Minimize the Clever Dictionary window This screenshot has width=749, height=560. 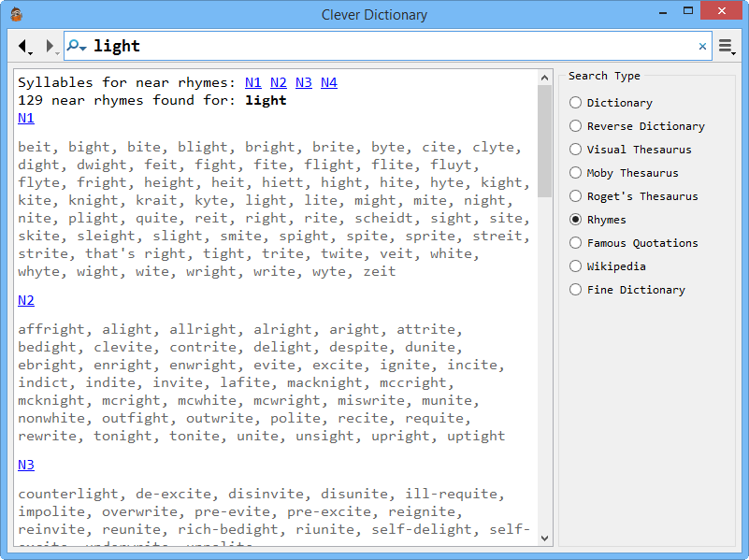663,11
